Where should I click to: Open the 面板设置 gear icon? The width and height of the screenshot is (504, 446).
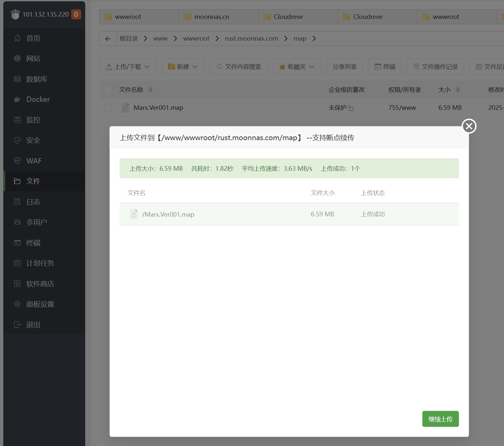click(17, 304)
